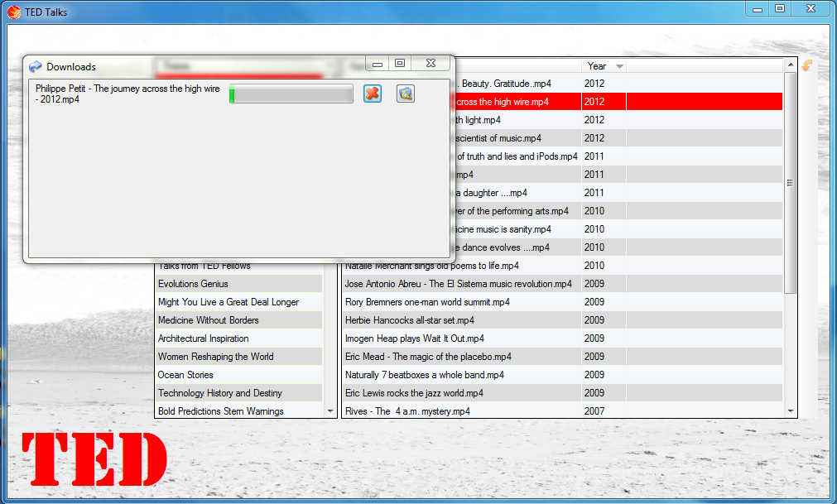Select Jose Antonio Abreu El Sistema talk
Screen dimensions: 837x504
pyautogui.click(x=563, y=284)
